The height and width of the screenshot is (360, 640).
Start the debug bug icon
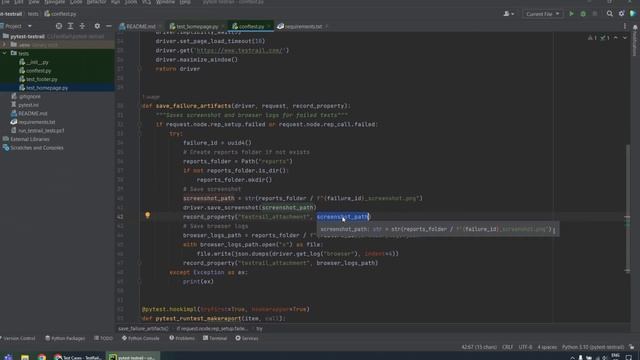click(x=583, y=14)
